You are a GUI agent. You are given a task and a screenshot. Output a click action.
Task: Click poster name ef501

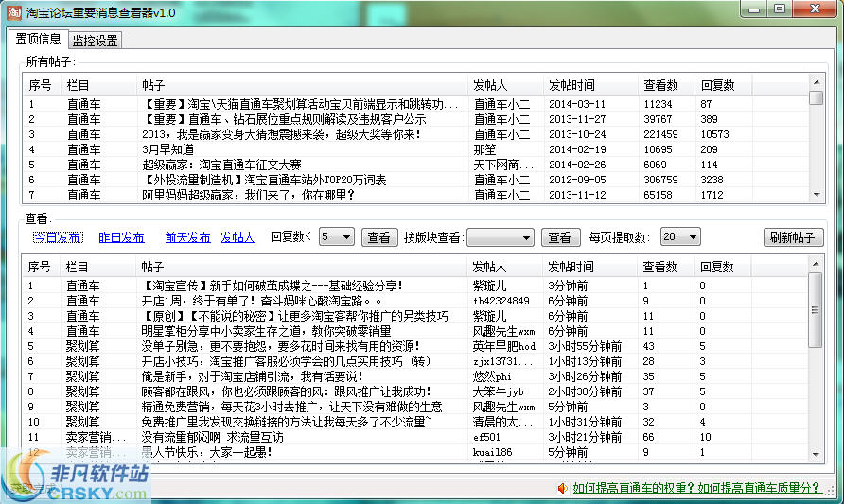pos(486,437)
